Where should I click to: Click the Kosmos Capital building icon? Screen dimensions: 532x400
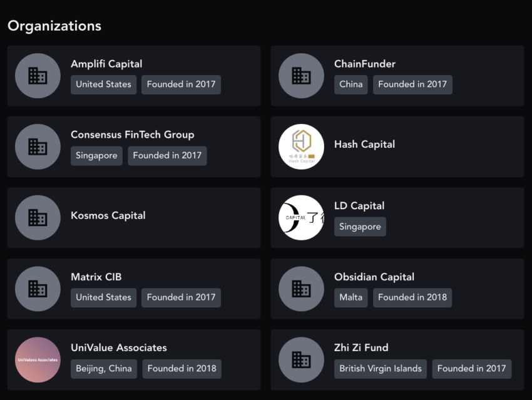point(38,218)
